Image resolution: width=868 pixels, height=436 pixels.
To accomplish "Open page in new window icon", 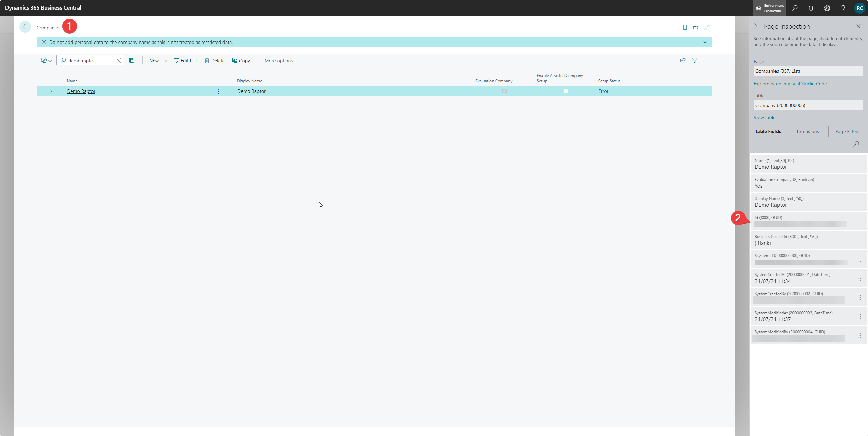I will (696, 28).
